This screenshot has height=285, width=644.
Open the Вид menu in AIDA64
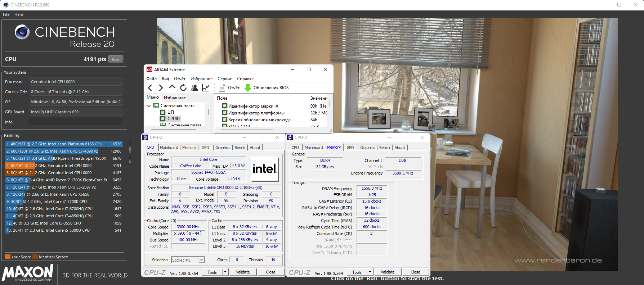[165, 79]
